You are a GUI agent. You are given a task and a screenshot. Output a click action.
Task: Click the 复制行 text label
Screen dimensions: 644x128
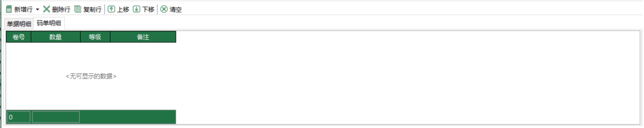click(92, 10)
